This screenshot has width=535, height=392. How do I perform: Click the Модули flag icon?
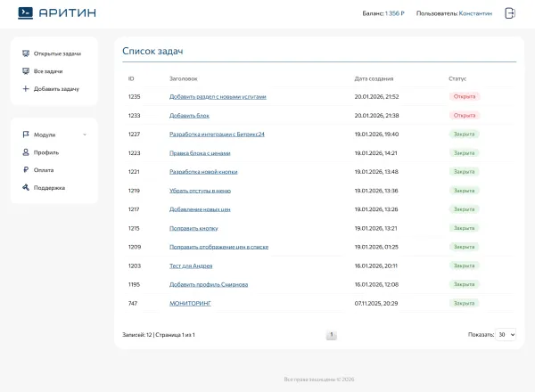point(26,135)
